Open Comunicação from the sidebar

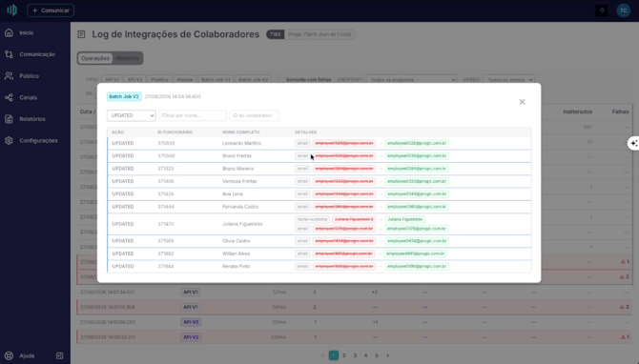tap(37, 54)
